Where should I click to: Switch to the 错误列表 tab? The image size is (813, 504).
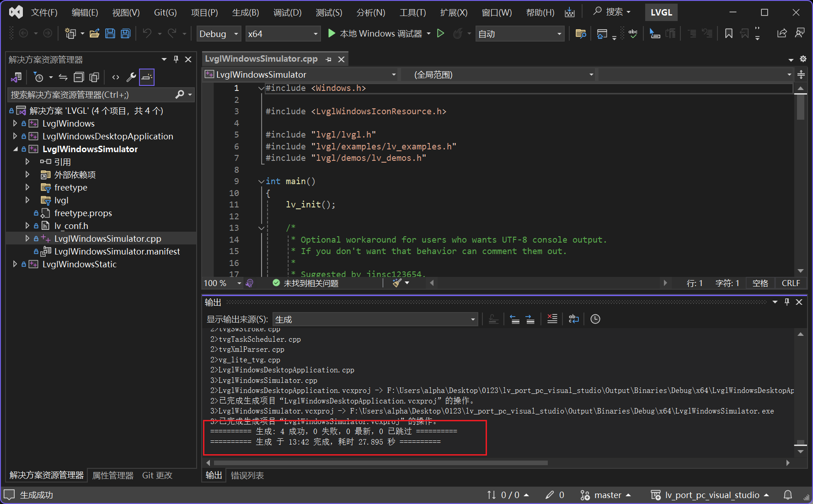(x=247, y=475)
